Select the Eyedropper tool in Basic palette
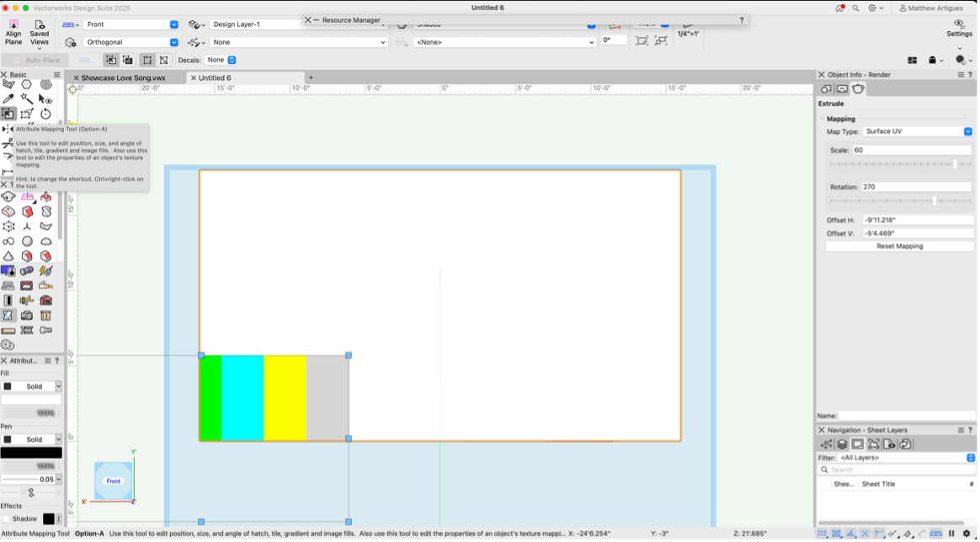Viewport: 980px width, 542px height. [8, 98]
